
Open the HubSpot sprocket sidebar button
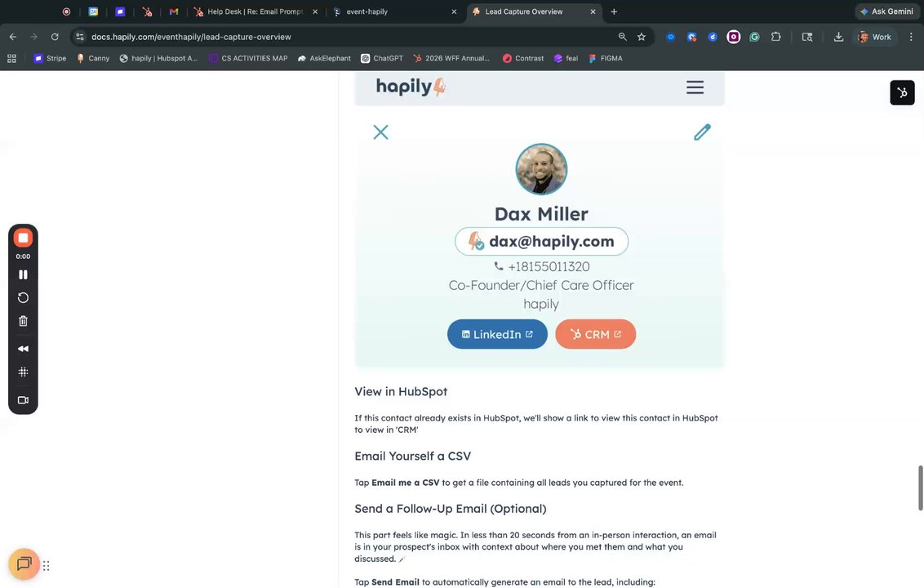[x=902, y=92]
